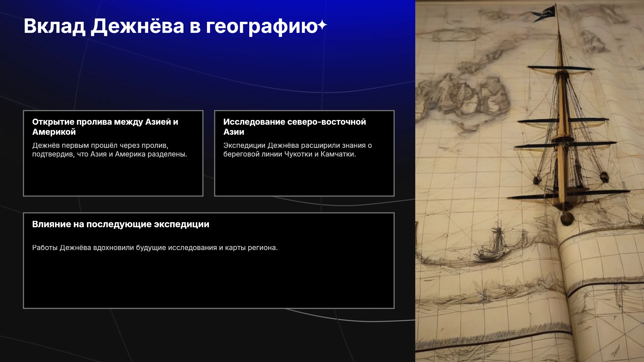
Task: Click the heading "Влияние на последующие экспедиции"
Action: (x=121, y=224)
